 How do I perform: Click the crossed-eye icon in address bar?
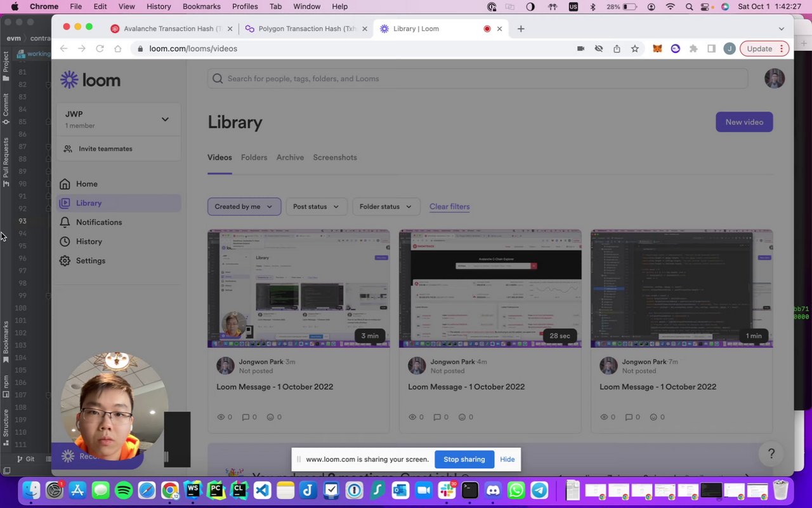598,48
